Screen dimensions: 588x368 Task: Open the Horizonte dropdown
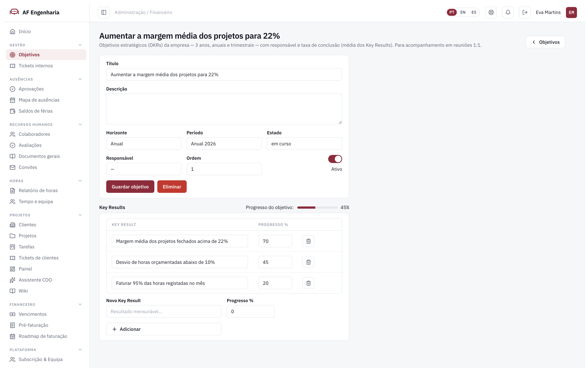[144, 144]
